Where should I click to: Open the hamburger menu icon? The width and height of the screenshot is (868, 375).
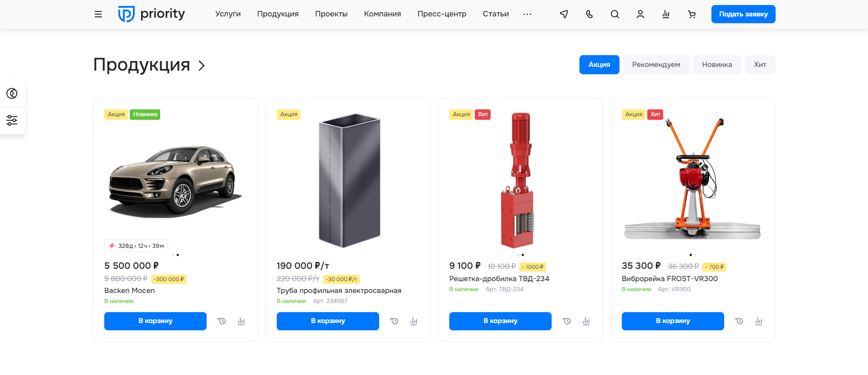pyautogui.click(x=98, y=14)
